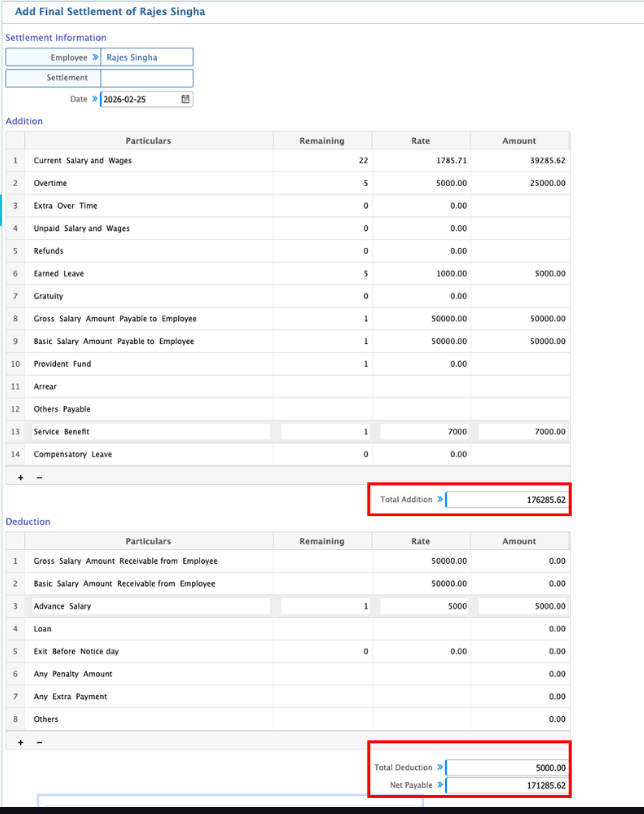The image size is (644, 814).
Task: Click the Date field showing 2026-02-25
Action: 140,99
